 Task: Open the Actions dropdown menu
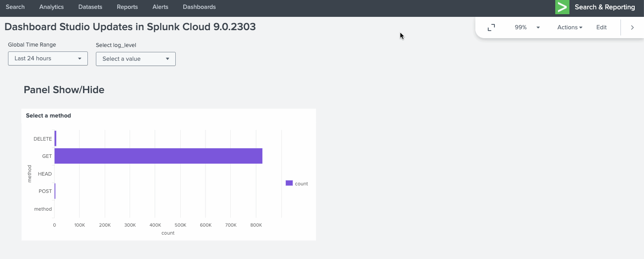(569, 27)
